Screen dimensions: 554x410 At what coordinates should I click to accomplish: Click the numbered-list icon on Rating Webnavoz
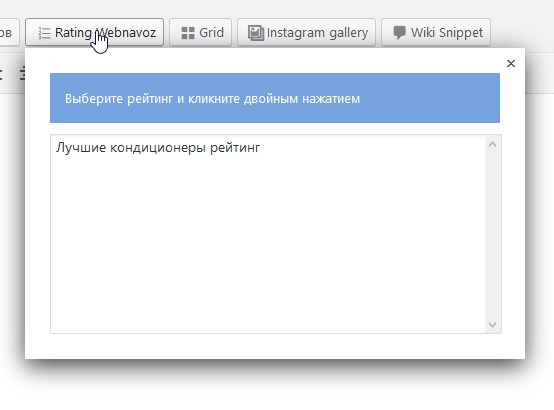[x=44, y=33]
